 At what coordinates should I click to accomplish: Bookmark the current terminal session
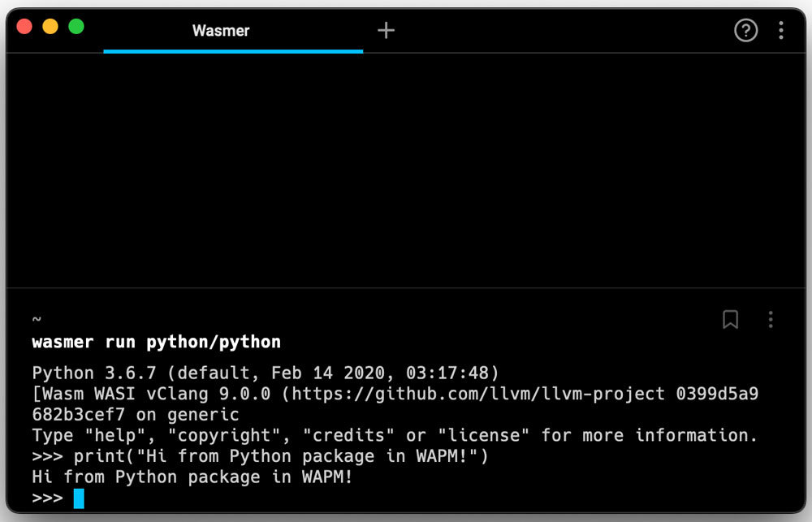729,320
